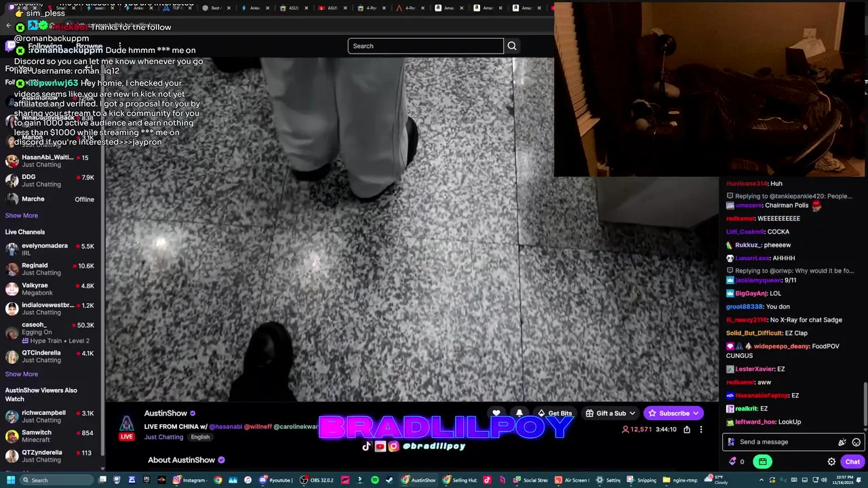Focus the Twitch Search field

tap(426, 46)
